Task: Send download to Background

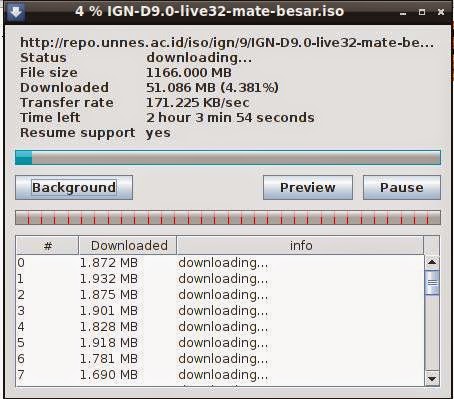Action: [x=74, y=188]
